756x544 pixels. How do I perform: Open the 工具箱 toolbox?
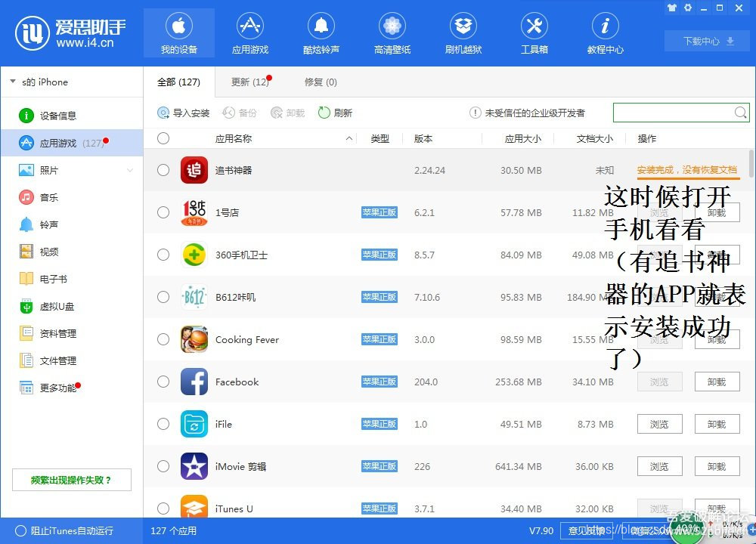click(x=534, y=33)
